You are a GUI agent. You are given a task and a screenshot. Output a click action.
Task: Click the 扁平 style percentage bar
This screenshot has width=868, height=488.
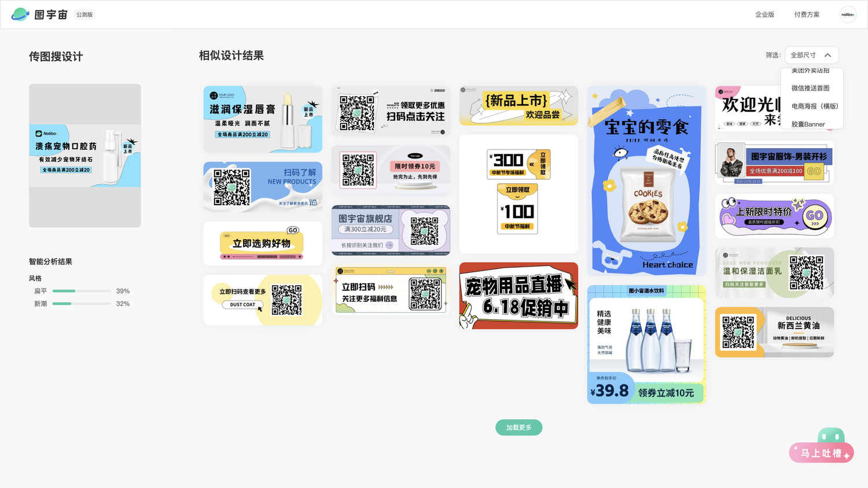click(82, 291)
